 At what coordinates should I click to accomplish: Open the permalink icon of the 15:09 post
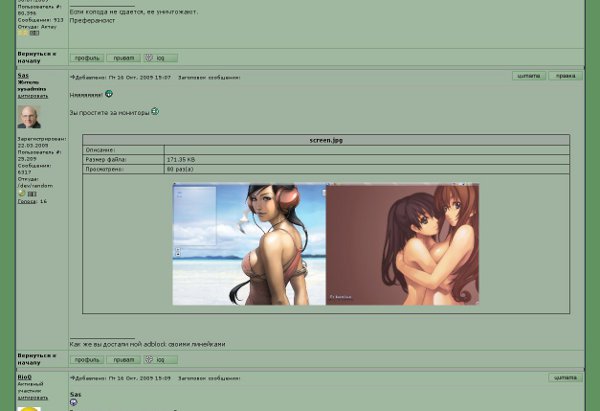point(72,378)
